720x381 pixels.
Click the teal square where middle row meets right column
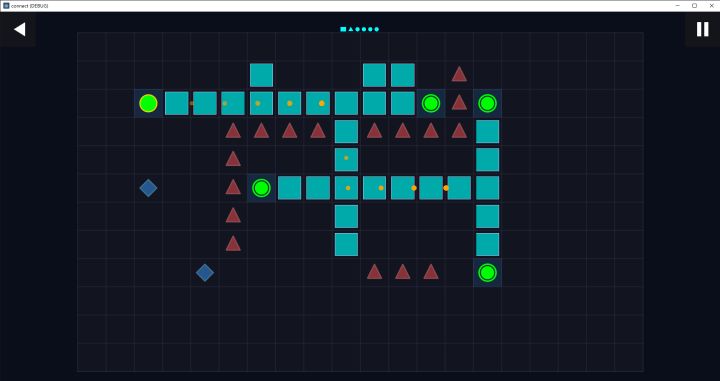coord(487,188)
